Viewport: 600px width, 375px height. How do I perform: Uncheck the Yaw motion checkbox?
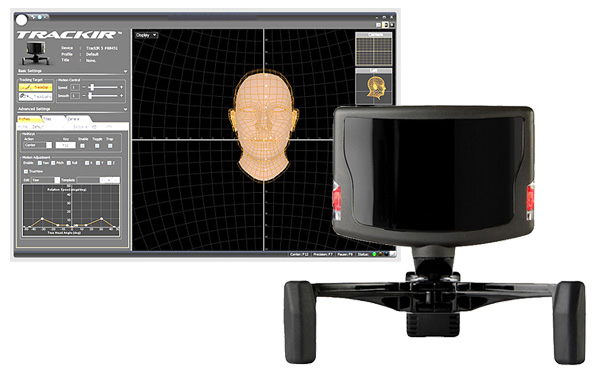40,163
